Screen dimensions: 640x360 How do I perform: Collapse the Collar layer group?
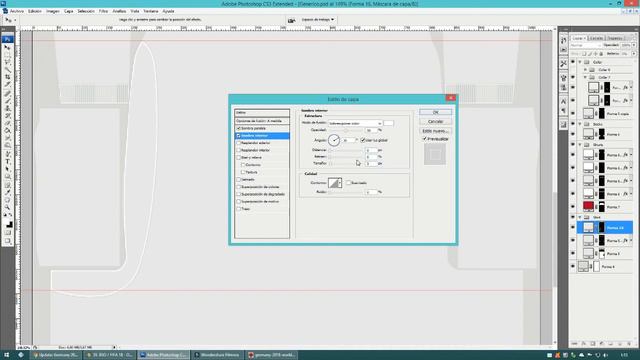point(580,62)
